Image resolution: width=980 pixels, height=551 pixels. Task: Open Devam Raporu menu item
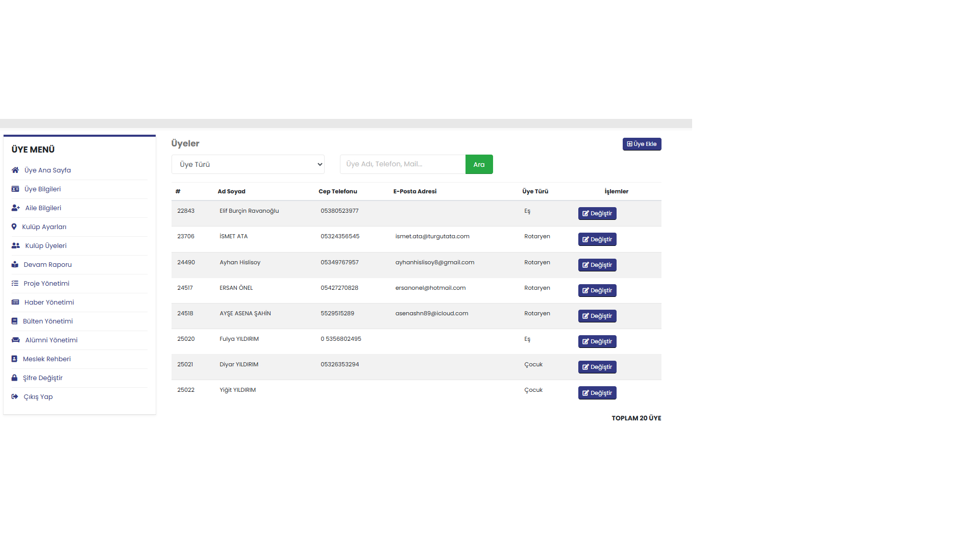tap(47, 264)
